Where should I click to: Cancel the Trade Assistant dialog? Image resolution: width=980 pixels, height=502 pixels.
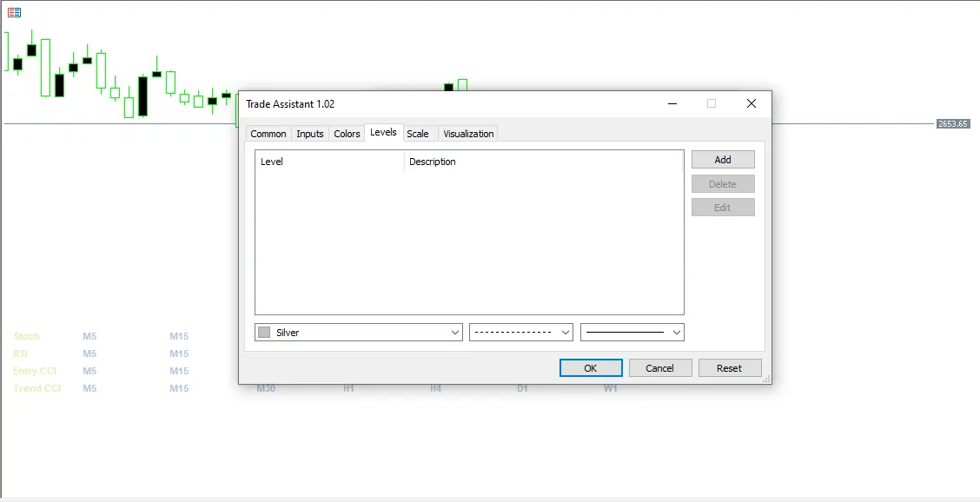pyautogui.click(x=660, y=368)
